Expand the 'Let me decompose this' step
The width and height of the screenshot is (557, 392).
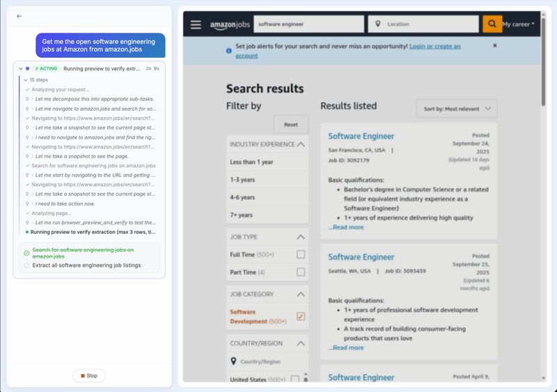click(32, 99)
